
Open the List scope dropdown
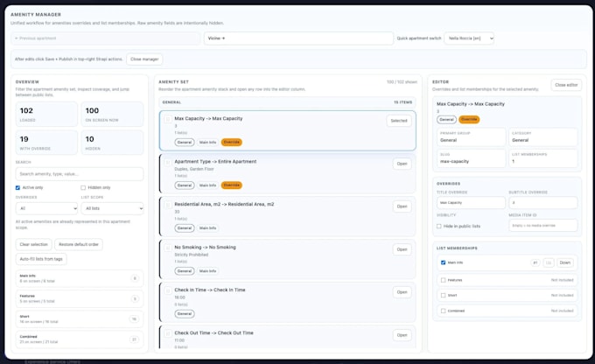pyautogui.click(x=112, y=208)
